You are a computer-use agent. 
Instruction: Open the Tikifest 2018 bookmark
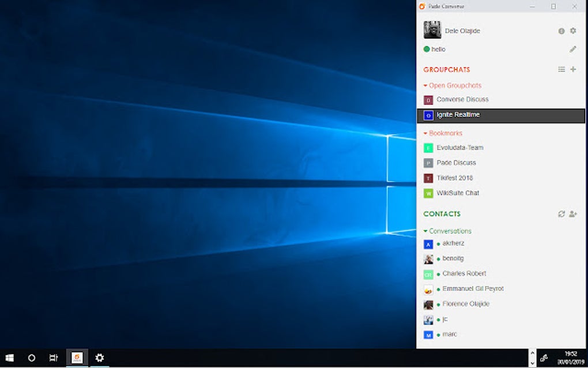[455, 178]
